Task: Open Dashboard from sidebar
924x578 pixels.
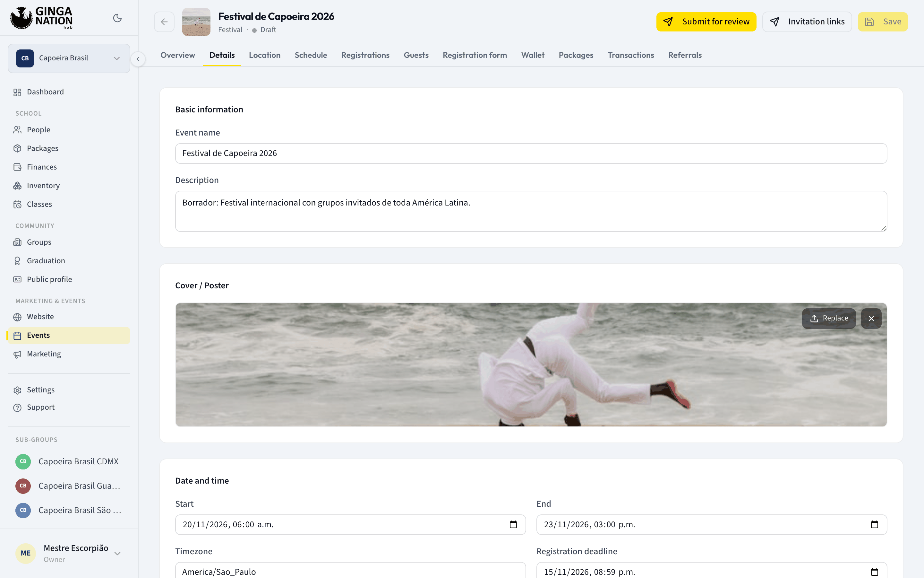Action: coord(69,92)
